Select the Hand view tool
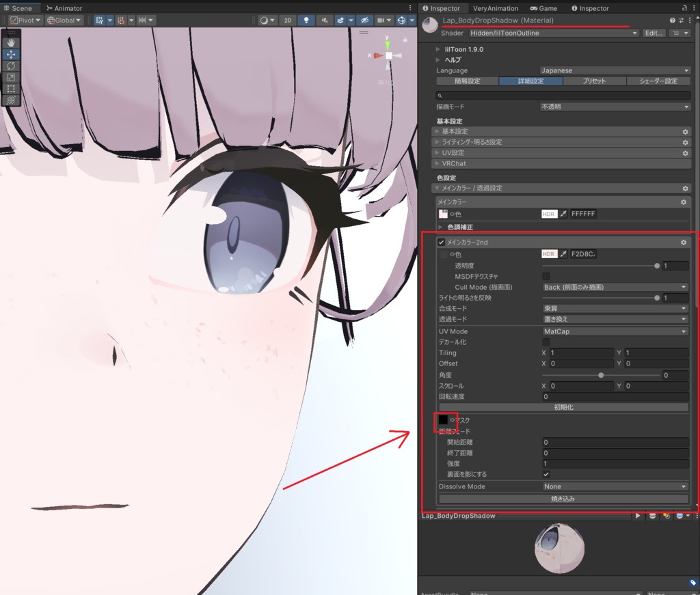Image resolution: width=700 pixels, height=595 pixels. [x=11, y=43]
